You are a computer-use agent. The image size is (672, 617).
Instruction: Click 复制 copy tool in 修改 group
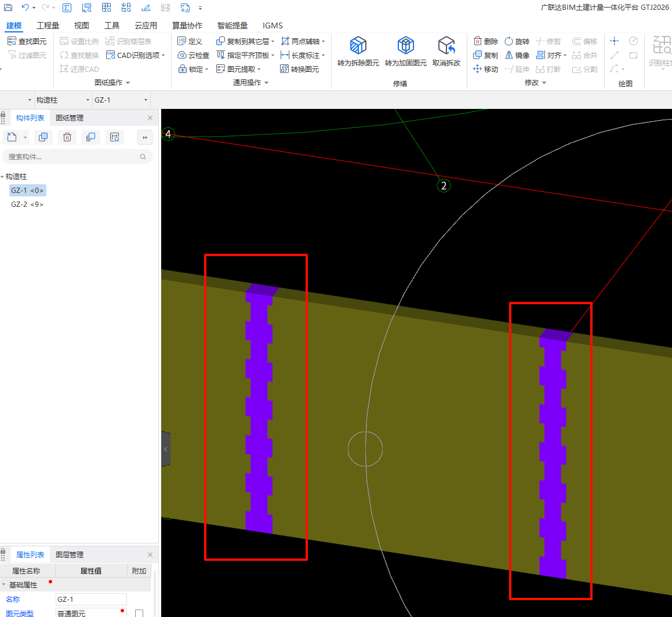485,55
